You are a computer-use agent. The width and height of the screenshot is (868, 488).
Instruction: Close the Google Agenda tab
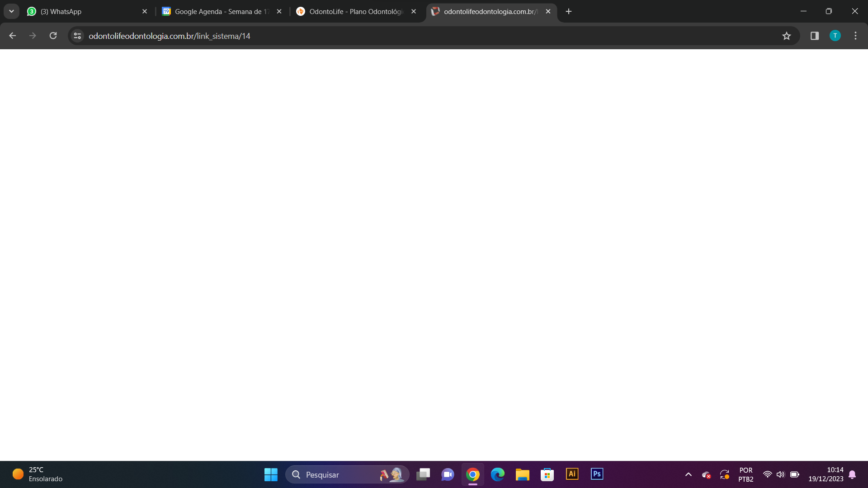pyautogui.click(x=279, y=11)
